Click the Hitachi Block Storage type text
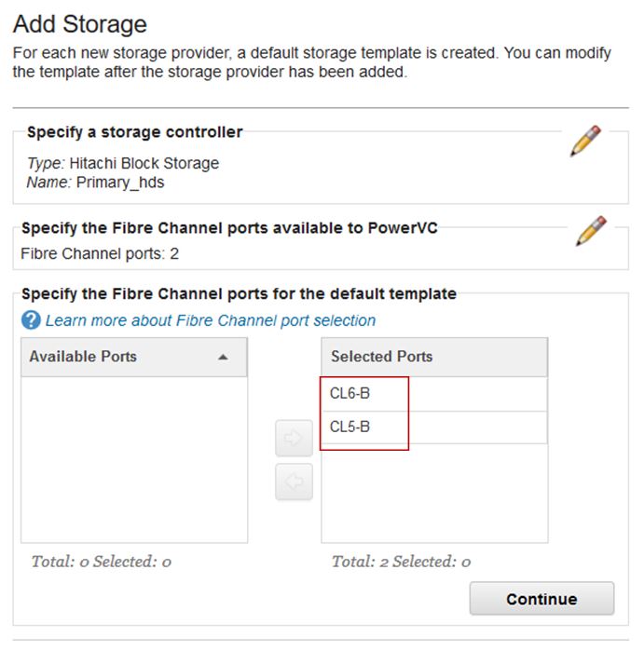 [144, 164]
